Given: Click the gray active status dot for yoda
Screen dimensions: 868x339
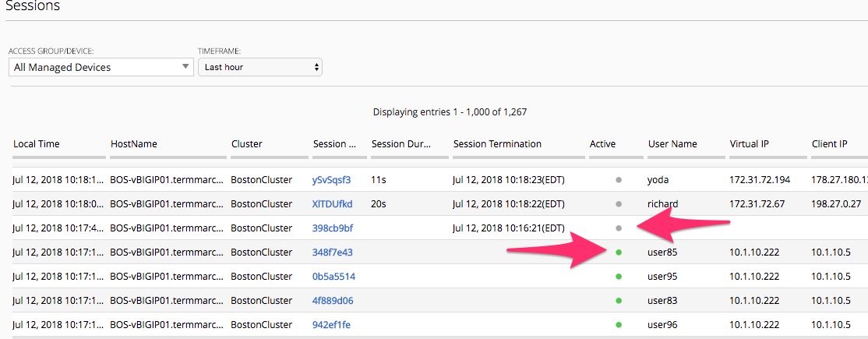Looking at the screenshot, I should click(x=619, y=180).
